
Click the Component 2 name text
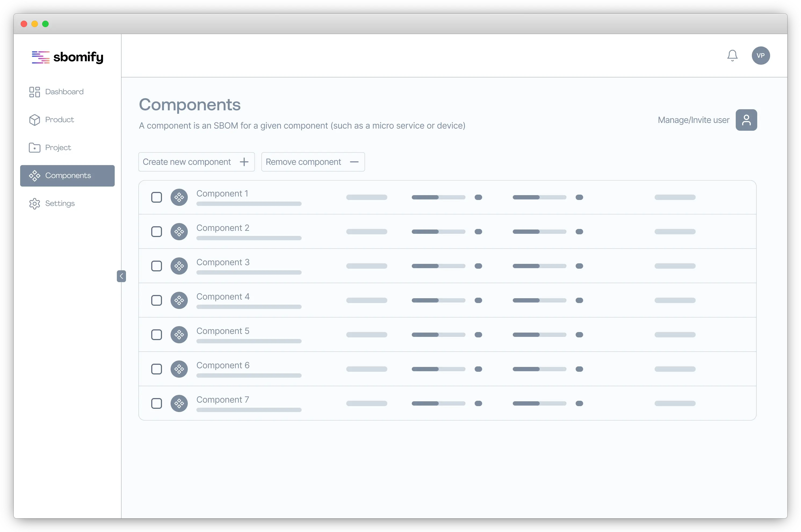point(223,228)
